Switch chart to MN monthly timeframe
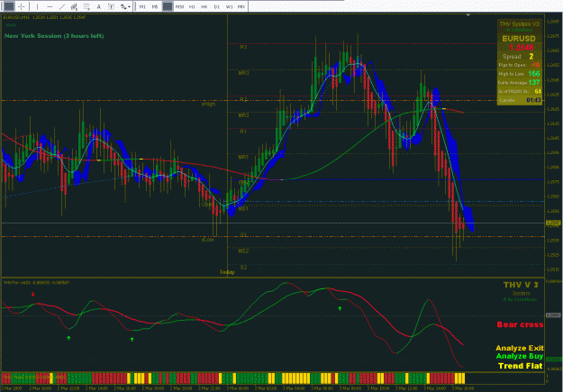 click(241, 6)
